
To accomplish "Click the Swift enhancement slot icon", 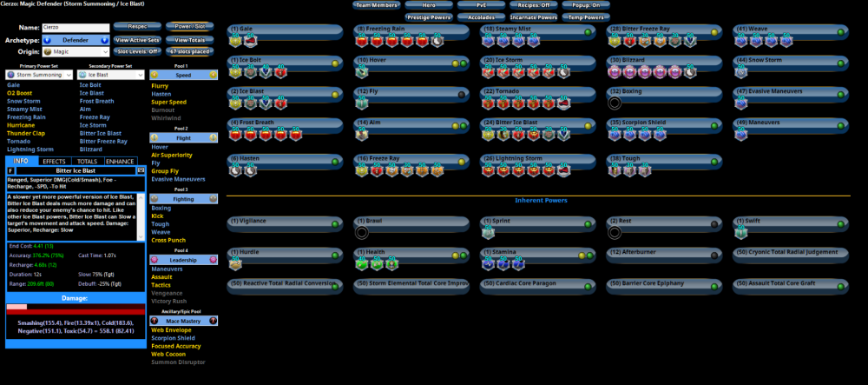I will (741, 232).
